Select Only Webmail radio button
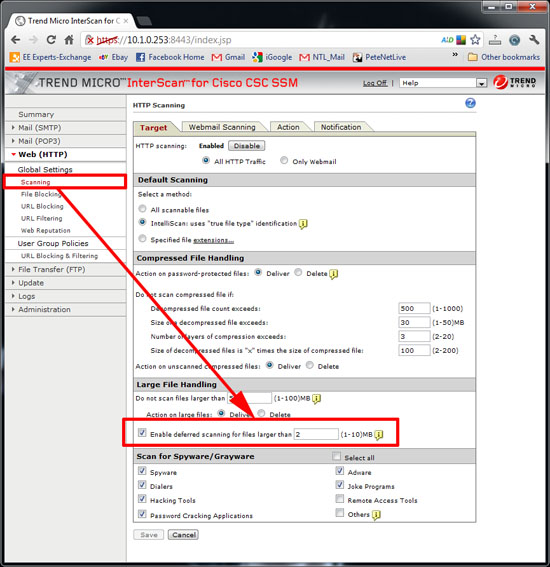This screenshot has height=567, width=550. 284,160
